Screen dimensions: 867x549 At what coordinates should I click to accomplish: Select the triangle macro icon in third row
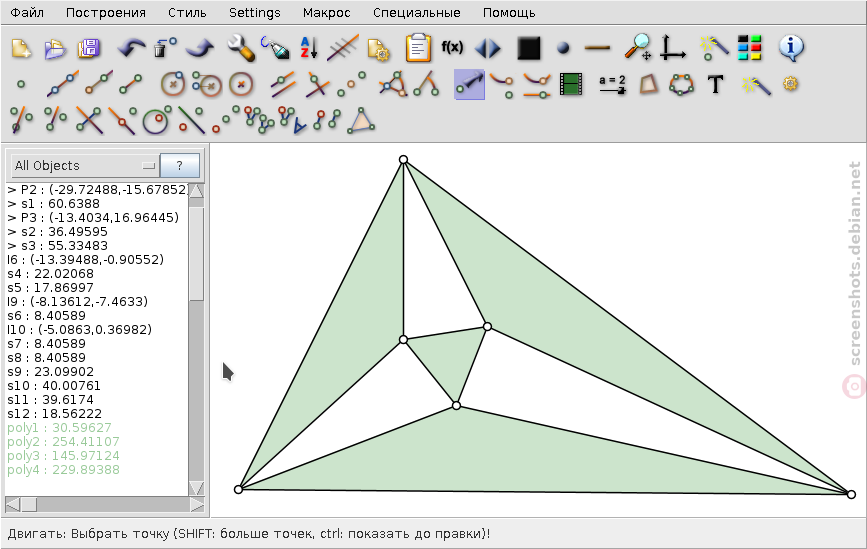tap(361, 121)
